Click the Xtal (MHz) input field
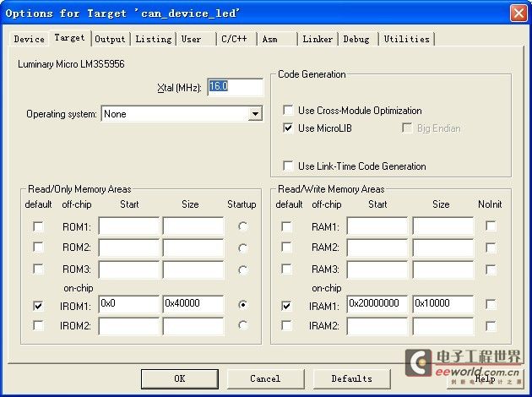This screenshot has width=532, height=397. click(235, 87)
